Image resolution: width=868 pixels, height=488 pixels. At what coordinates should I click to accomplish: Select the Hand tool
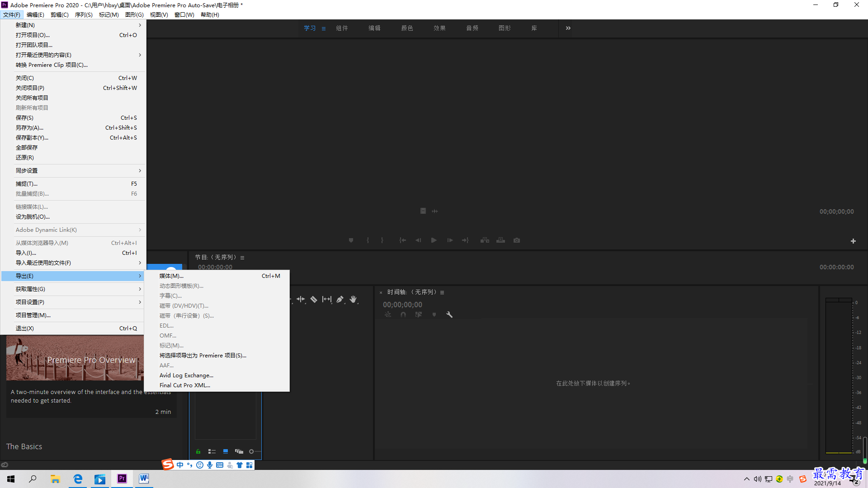pyautogui.click(x=354, y=299)
